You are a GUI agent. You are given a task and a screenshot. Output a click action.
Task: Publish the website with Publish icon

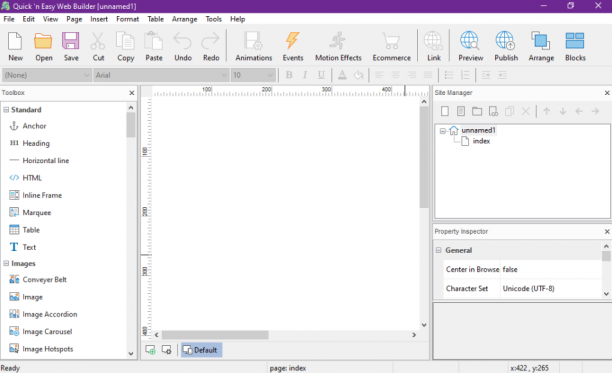point(506,46)
